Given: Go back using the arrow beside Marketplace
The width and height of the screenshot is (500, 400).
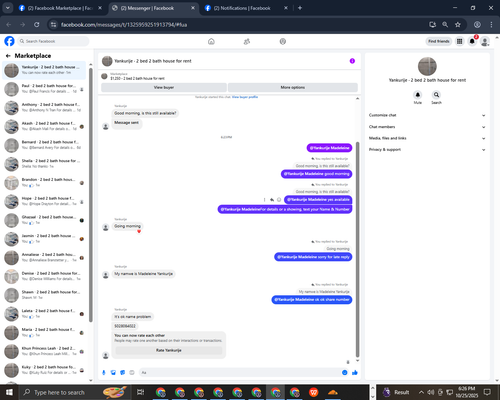Looking at the screenshot, I should 8,56.
